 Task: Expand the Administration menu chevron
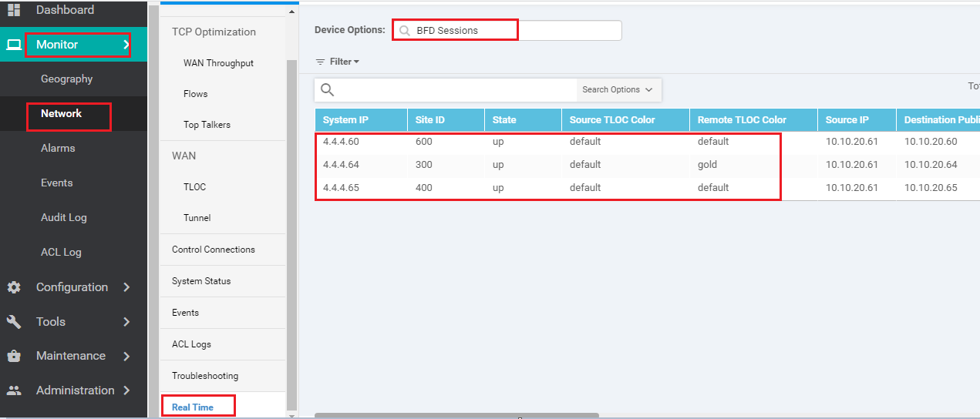coord(126,391)
